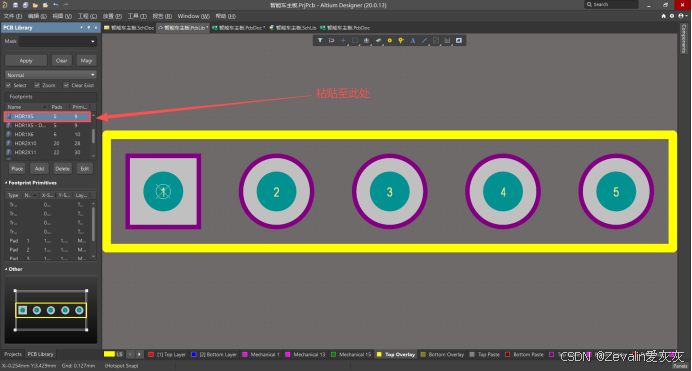Click the Search field in title bar
The height and width of the screenshot is (371, 692).
[x=612, y=4]
